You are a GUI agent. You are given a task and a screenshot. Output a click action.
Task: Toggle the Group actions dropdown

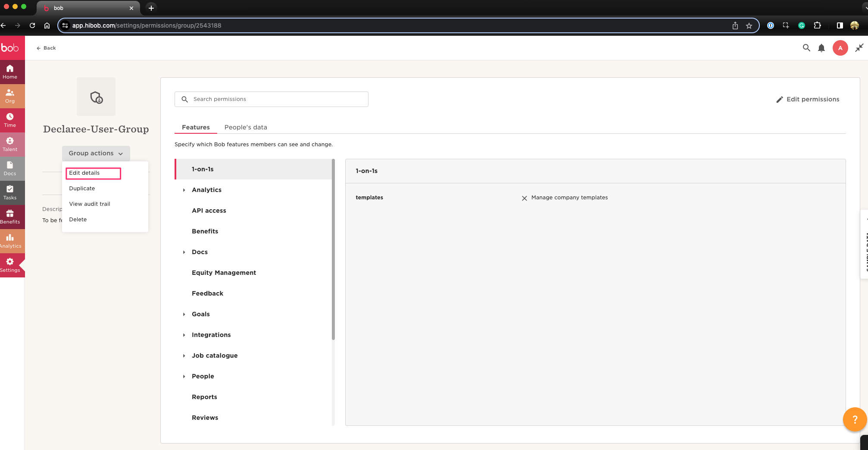click(96, 153)
